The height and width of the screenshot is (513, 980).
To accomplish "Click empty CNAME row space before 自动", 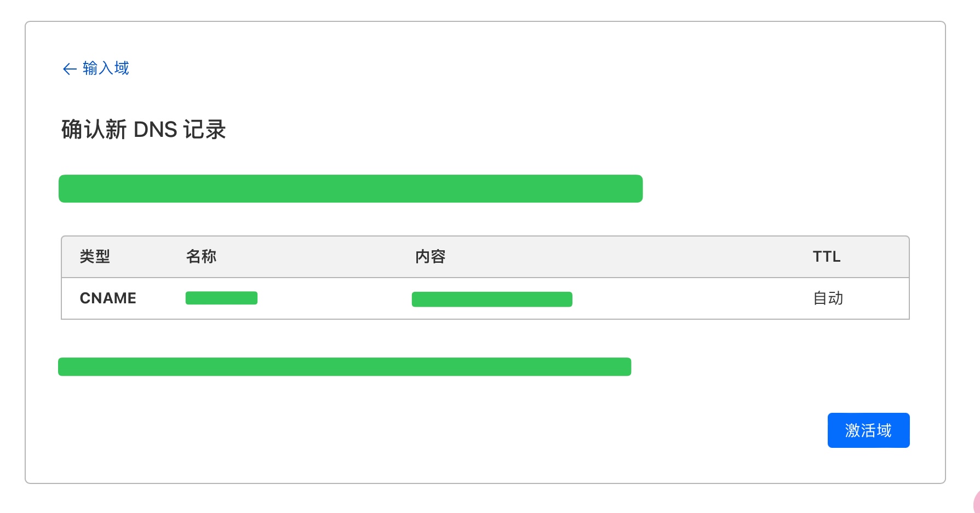I will [690, 298].
